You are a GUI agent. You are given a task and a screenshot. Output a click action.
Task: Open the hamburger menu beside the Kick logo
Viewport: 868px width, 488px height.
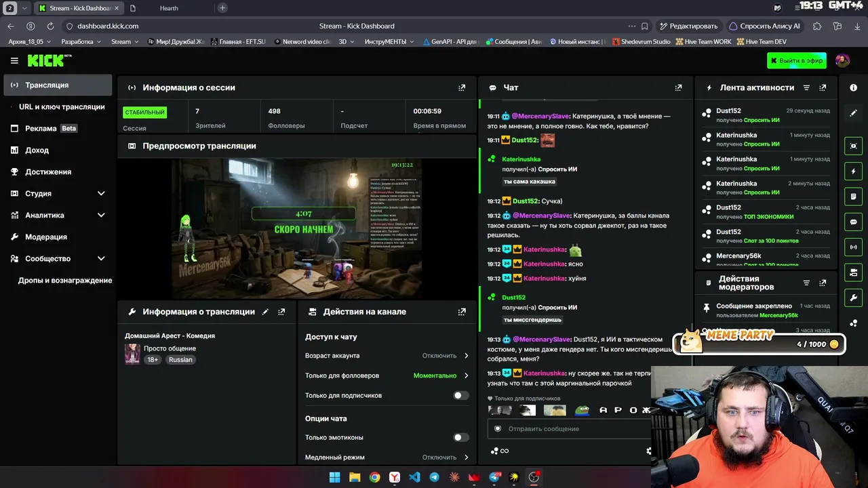[x=14, y=60]
